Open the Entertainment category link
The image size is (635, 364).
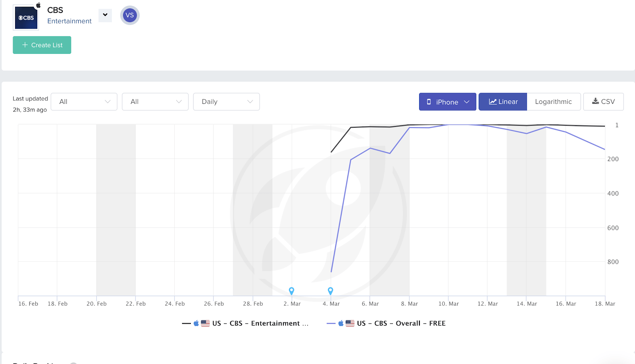pos(69,21)
